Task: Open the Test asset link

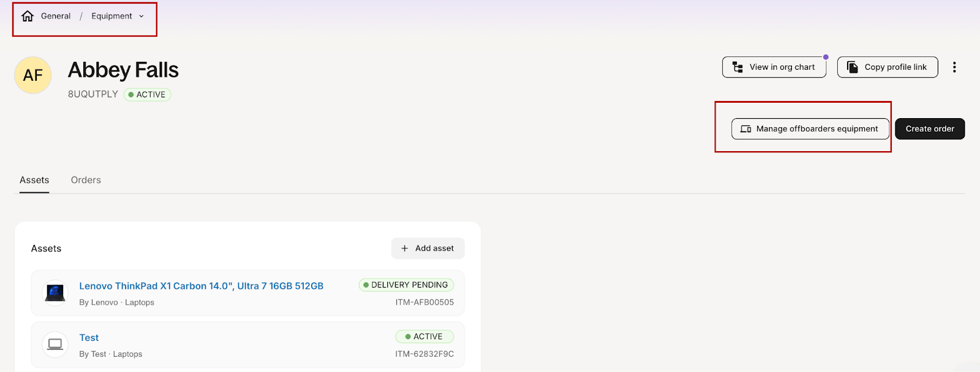Action: click(x=89, y=338)
